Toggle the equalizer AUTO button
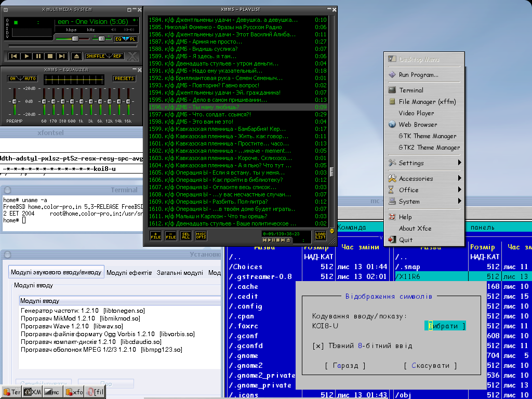 (x=30, y=78)
